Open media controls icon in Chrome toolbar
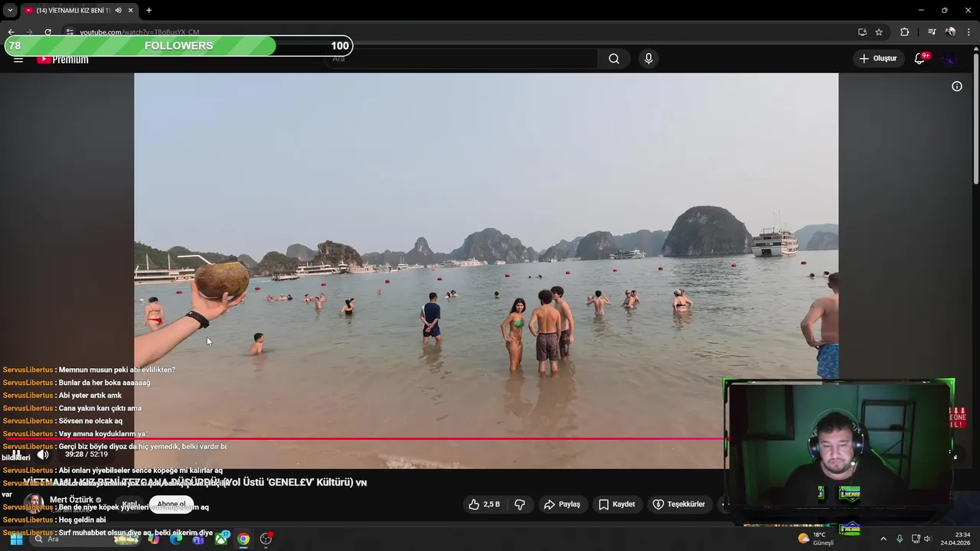This screenshot has width=980, height=551. [932, 32]
